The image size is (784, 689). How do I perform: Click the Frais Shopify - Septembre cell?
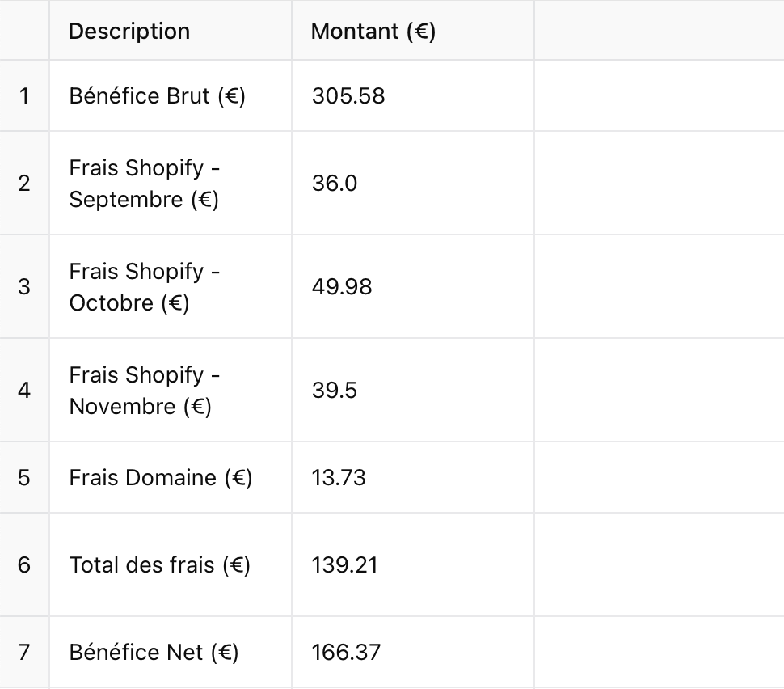tap(145, 184)
